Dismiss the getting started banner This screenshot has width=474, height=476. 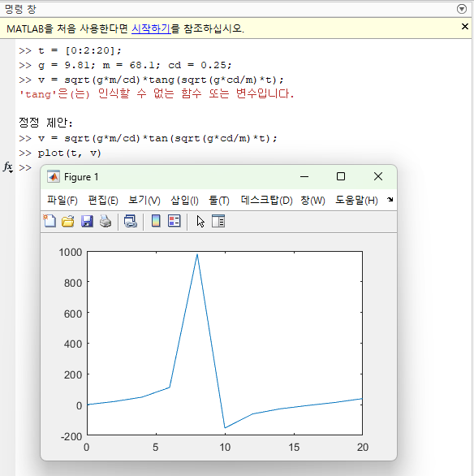[464, 27]
